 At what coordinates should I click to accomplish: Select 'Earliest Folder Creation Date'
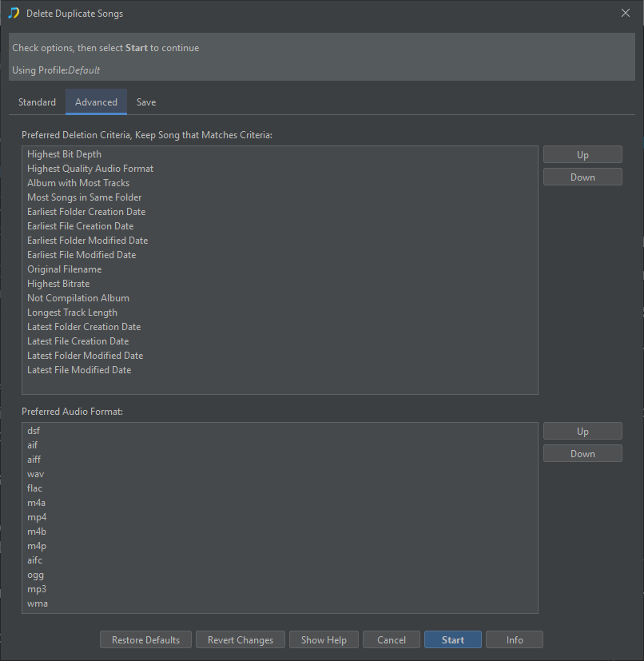280,212
